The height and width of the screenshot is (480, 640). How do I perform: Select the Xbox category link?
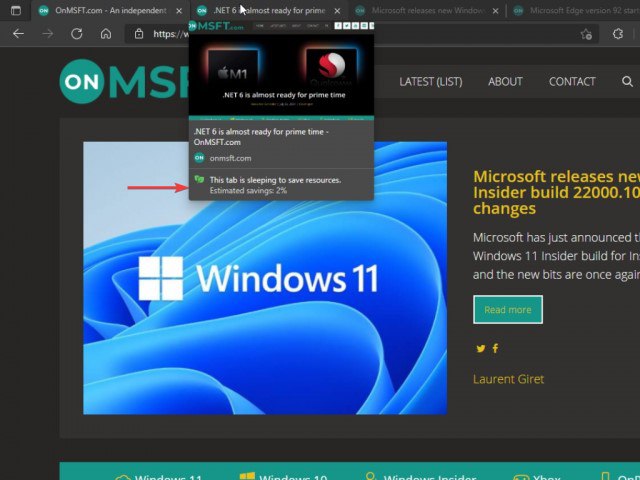pyautogui.click(x=537, y=477)
